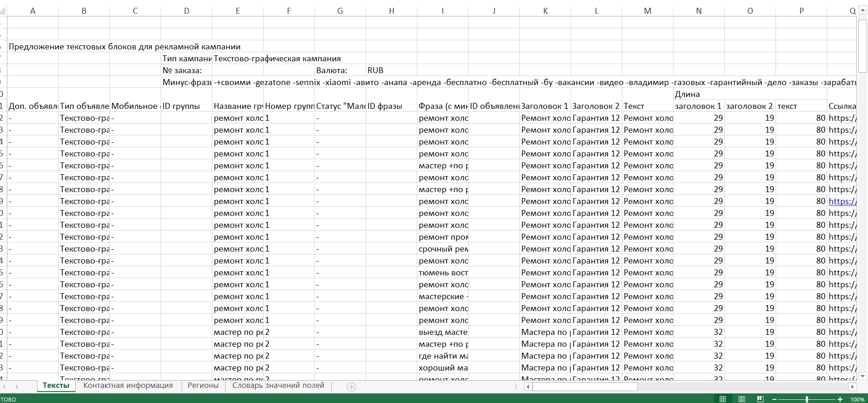
Task: Add a new sheet with plus icon
Action: tap(351, 387)
